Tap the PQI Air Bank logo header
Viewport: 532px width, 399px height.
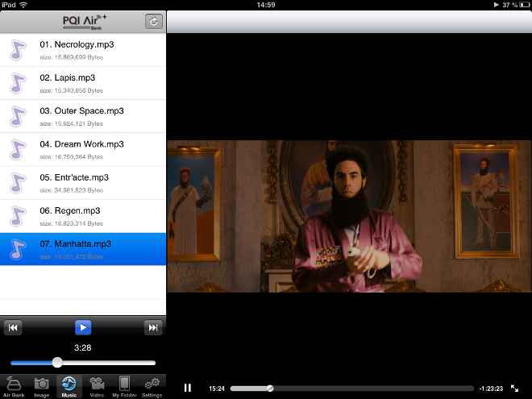(x=85, y=22)
